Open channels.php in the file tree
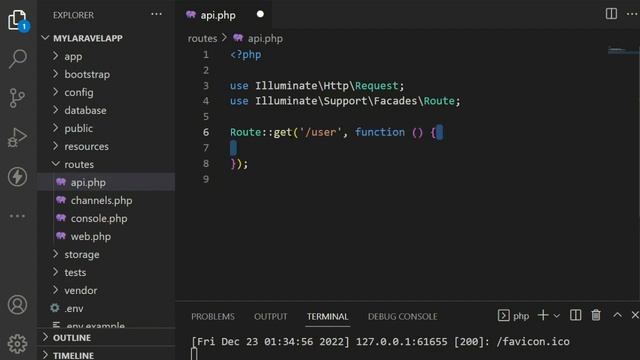This screenshot has height=360, width=640. [101, 200]
